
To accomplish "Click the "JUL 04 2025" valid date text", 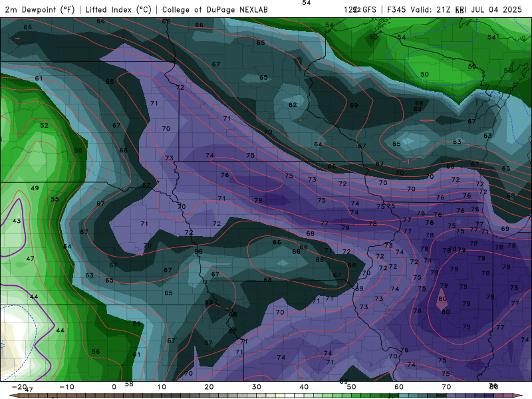I will coord(496,9).
